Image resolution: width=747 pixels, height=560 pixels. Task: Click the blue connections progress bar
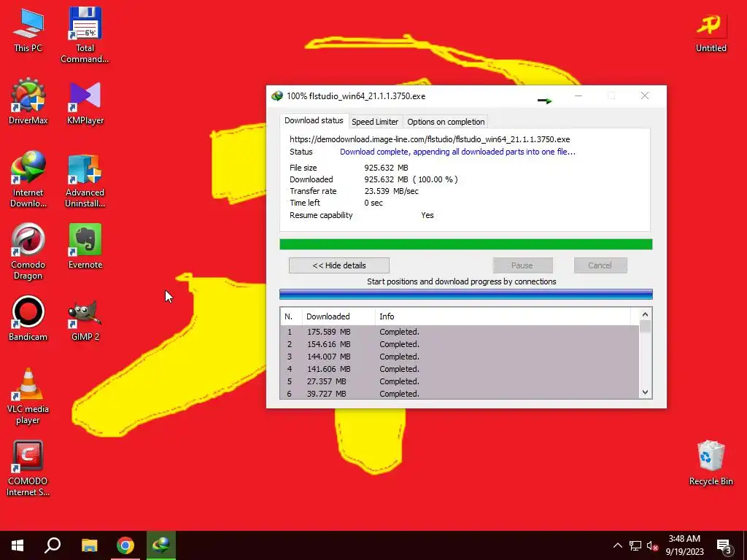click(x=466, y=294)
